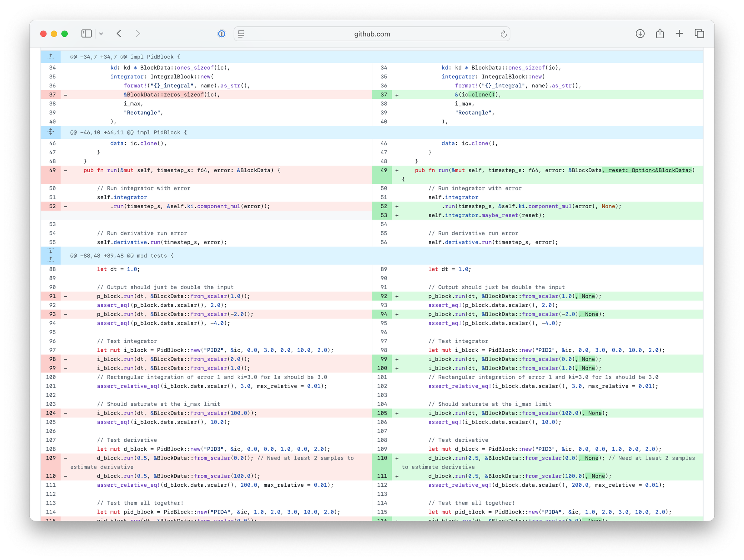Toggle the Safari sidebar
744x560 pixels.
coord(86,34)
